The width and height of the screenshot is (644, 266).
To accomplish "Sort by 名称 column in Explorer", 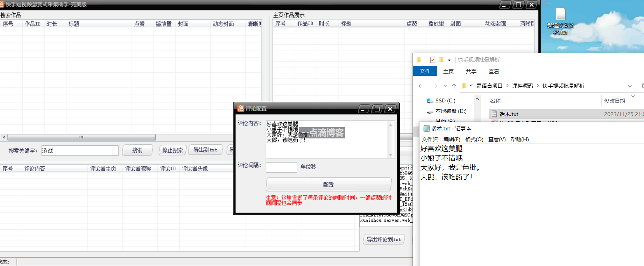I will (495, 101).
